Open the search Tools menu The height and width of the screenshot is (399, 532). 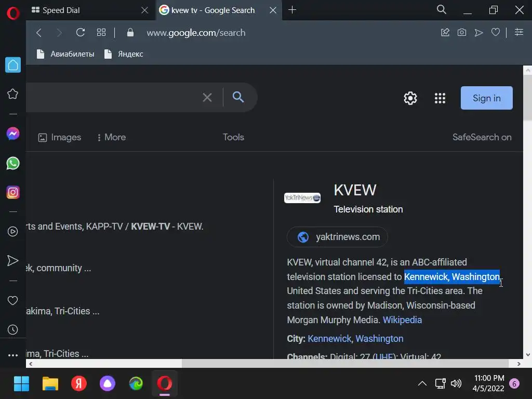tap(233, 137)
